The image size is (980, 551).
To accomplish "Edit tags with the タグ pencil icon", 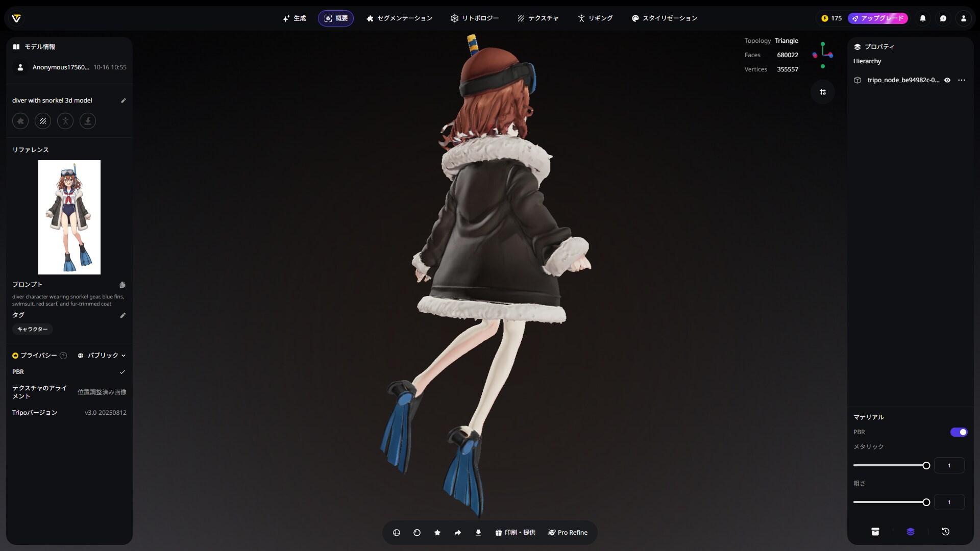I will click(x=122, y=315).
